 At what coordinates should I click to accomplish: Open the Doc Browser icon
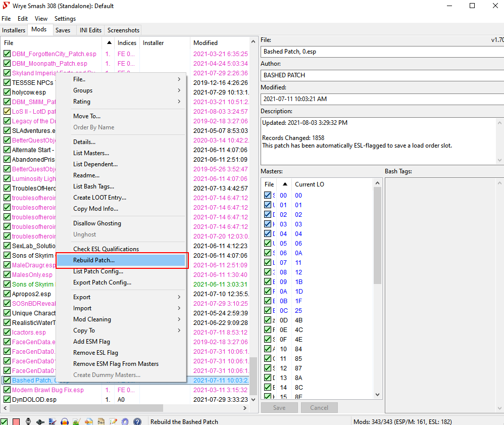101,421
